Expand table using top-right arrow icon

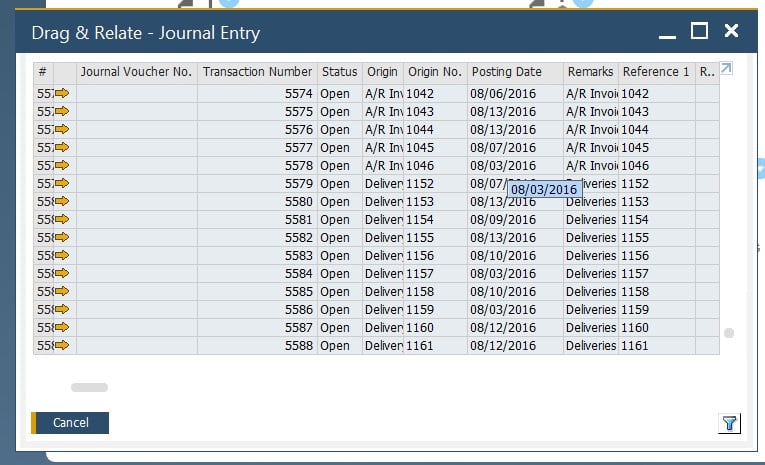click(x=726, y=69)
